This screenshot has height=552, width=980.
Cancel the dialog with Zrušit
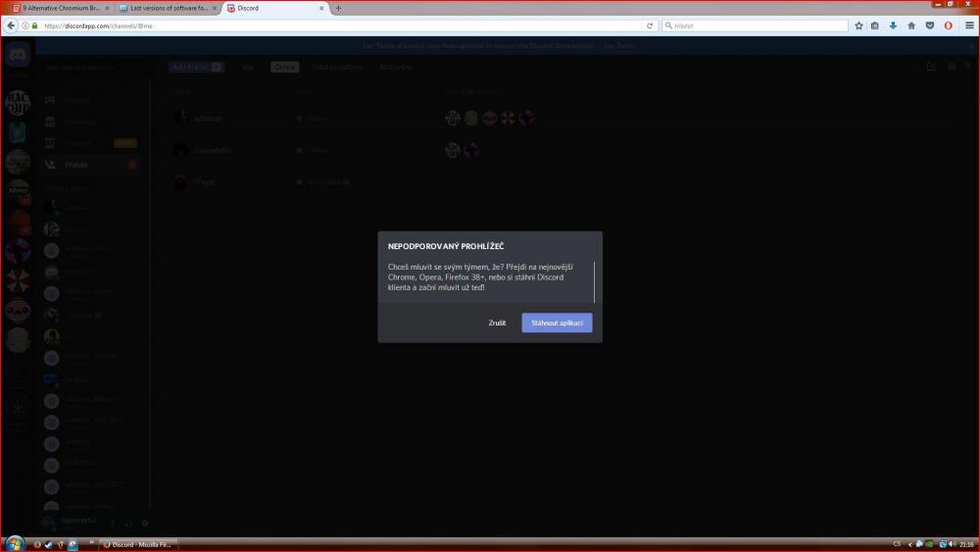(497, 323)
